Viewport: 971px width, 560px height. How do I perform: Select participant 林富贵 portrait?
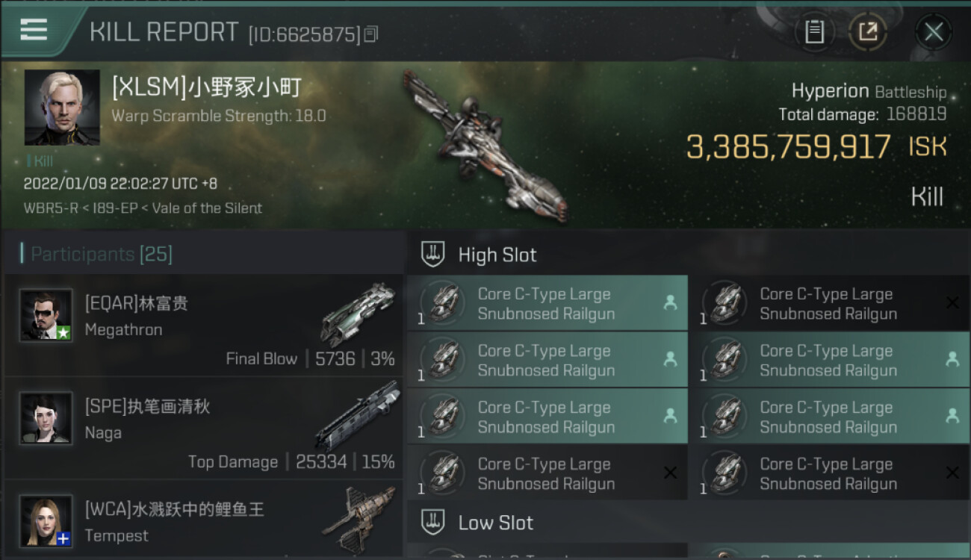(x=46, y=315)
